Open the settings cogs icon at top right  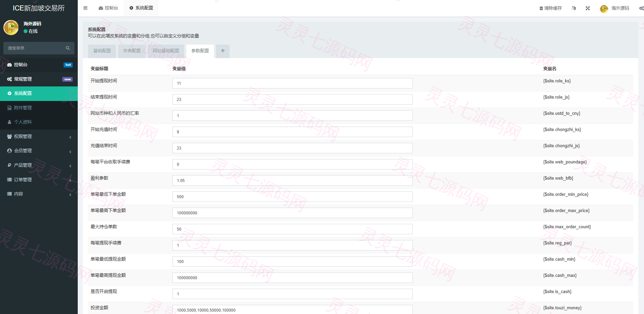click(641, 8)
